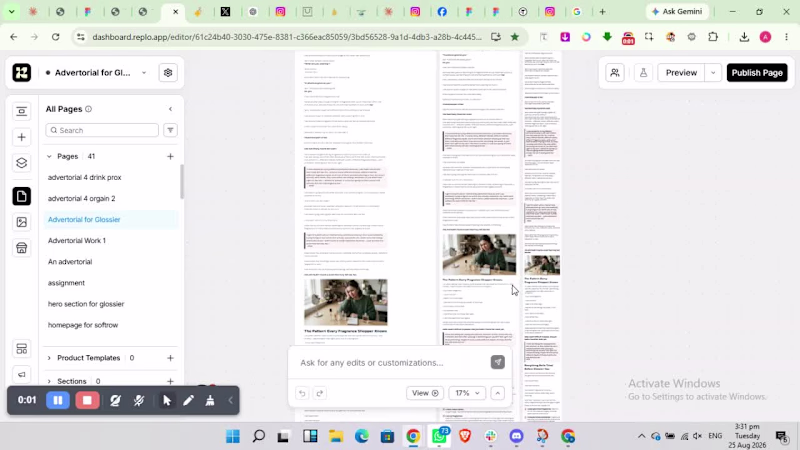Select the 'Advertorial for Glossier' page

[84, 219]
